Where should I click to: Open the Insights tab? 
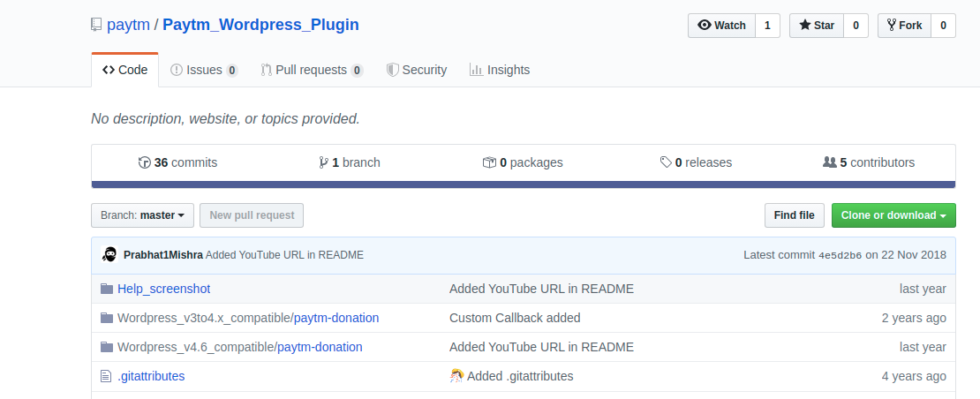[500, 70]
